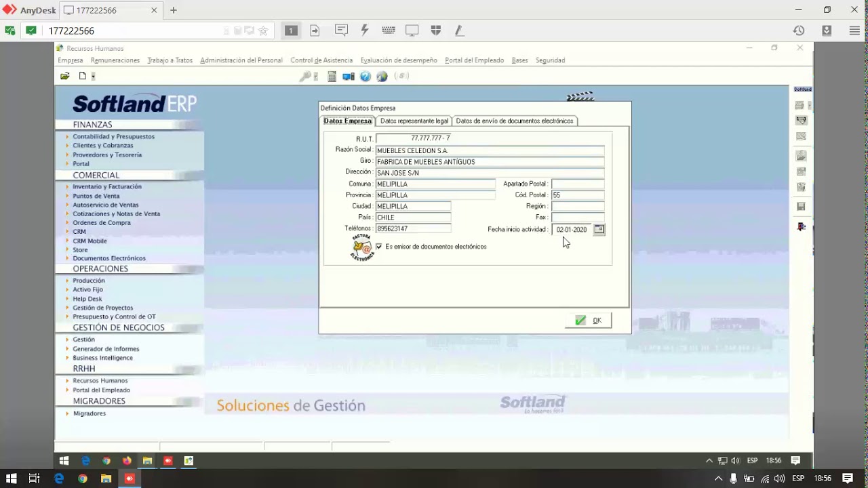Open AnyDesk hamburger main menu
The width and height of the screenshot is (868, 488).
coord(854,30)
